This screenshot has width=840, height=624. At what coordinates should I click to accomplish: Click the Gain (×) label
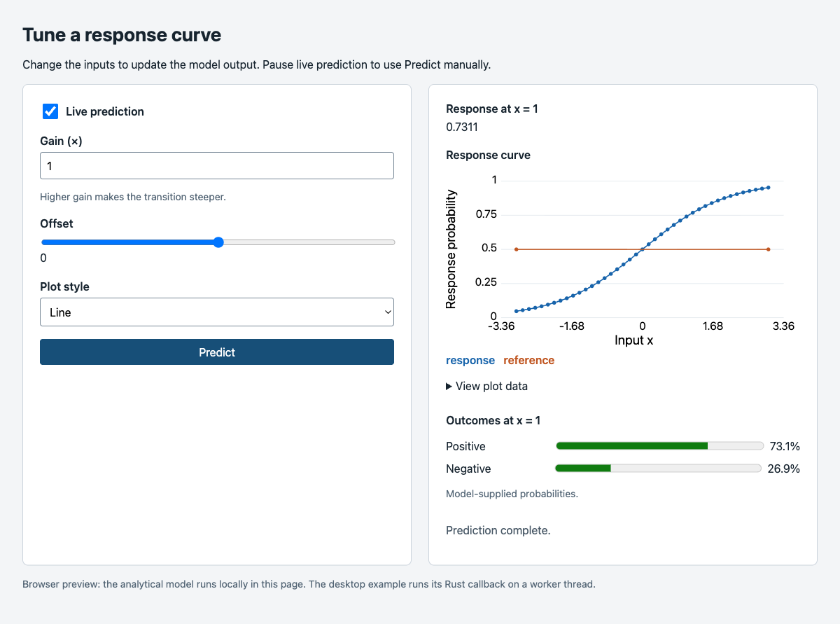(x=62, y=141)
